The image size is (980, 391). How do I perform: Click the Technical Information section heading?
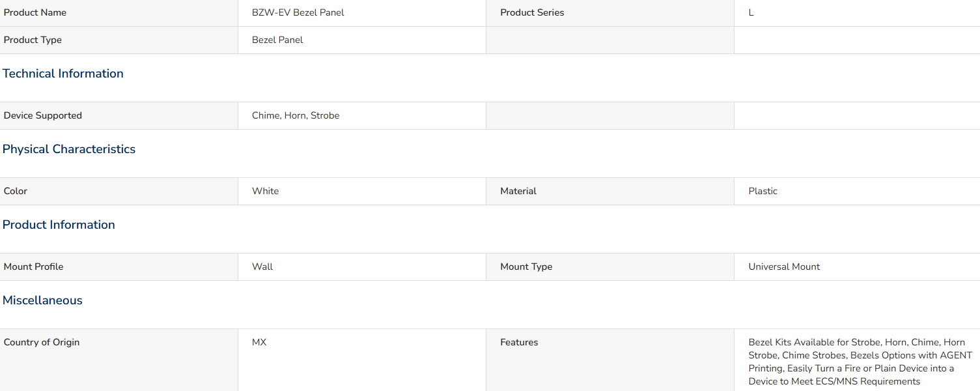click(x=63, y=74)
